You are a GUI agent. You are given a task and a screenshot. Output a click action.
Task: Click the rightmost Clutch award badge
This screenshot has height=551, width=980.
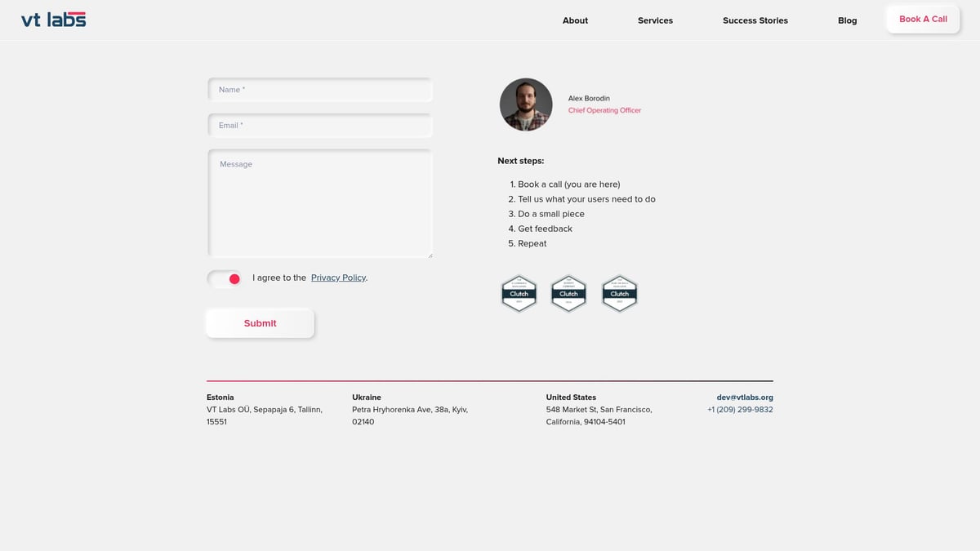[x=619, y=293]
